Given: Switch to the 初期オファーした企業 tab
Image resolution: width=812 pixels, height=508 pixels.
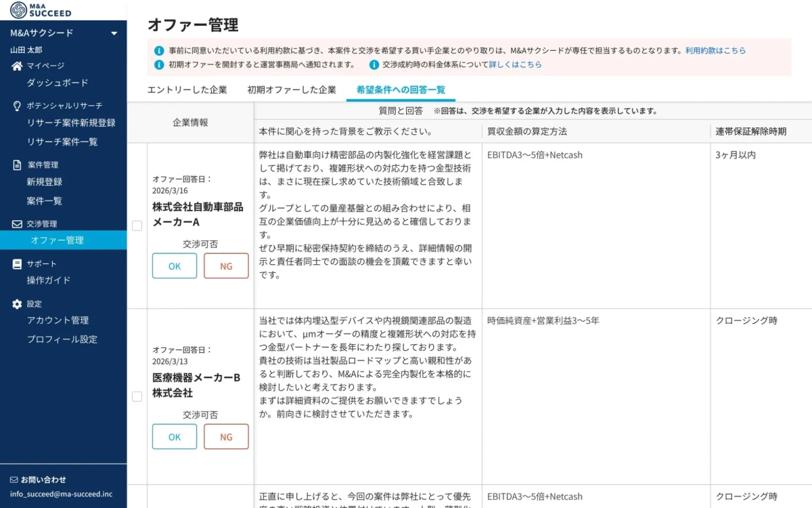Looking at the screenshot, I should pyautogui.click(x=292, y=89).
